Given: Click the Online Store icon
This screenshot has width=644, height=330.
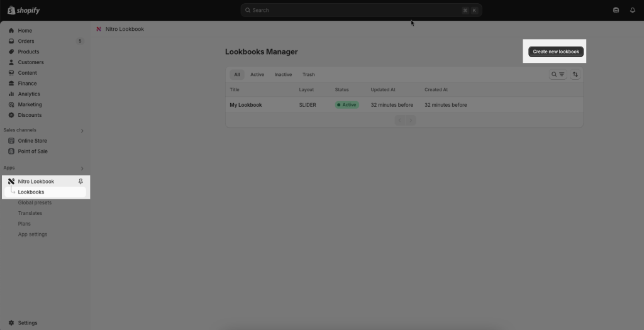Looking at the screenshot, I should coord(11,141).
